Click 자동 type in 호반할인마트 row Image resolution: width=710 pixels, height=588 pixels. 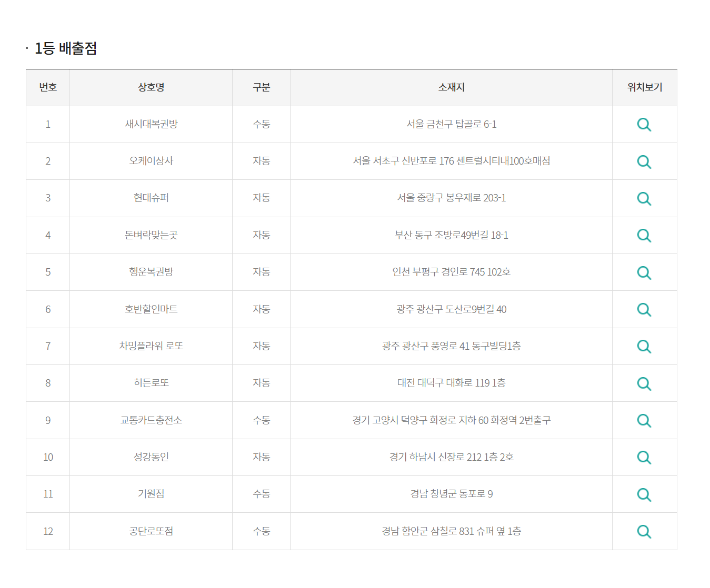click(261, 309)
